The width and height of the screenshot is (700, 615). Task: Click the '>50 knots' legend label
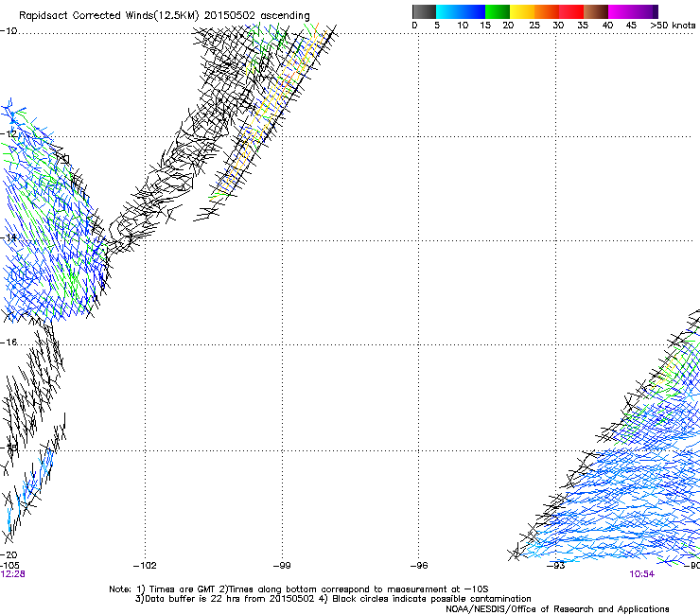pyautogui.click(x=673, y=26)
